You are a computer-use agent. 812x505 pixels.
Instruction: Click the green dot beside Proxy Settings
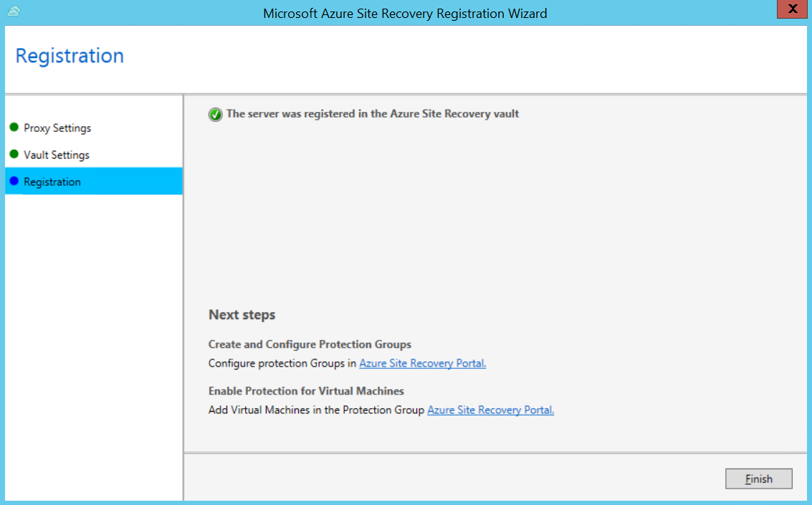(14, 128)
